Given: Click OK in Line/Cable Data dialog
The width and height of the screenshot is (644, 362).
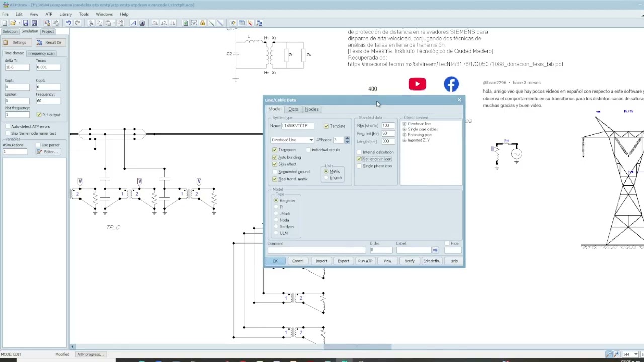Looking at the screenshot, I should tap(275, 261).
